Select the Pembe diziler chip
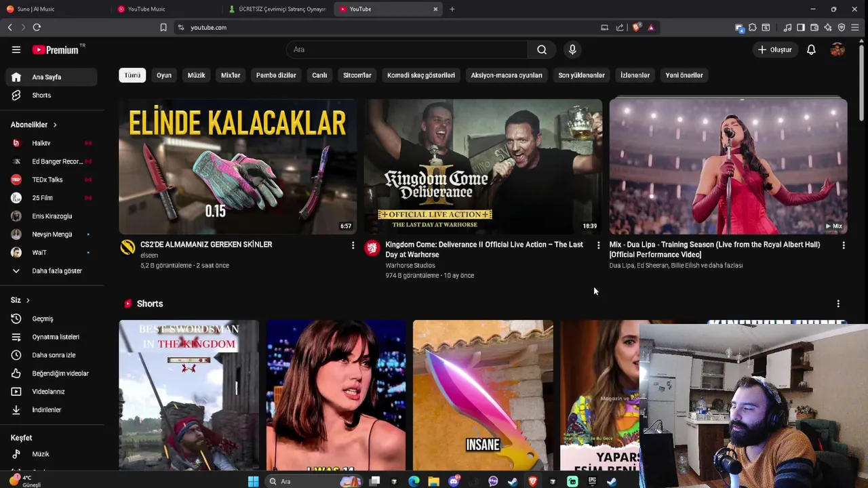 coord(276,75)
